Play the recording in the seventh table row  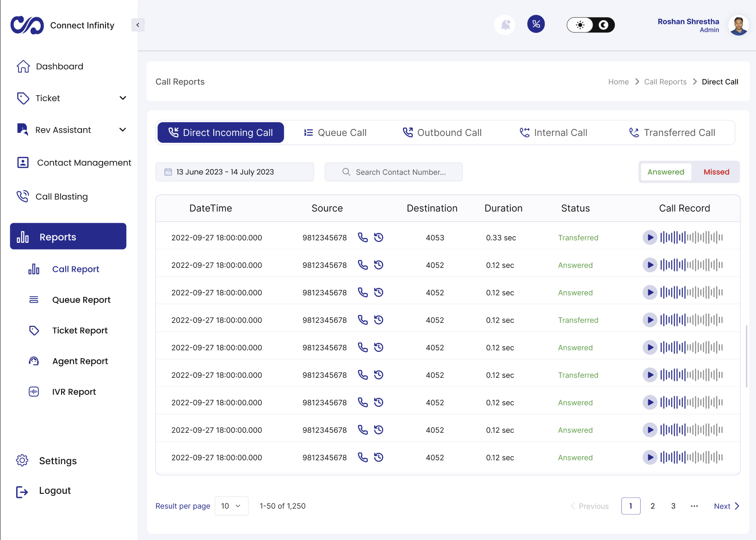click(650, 403)
